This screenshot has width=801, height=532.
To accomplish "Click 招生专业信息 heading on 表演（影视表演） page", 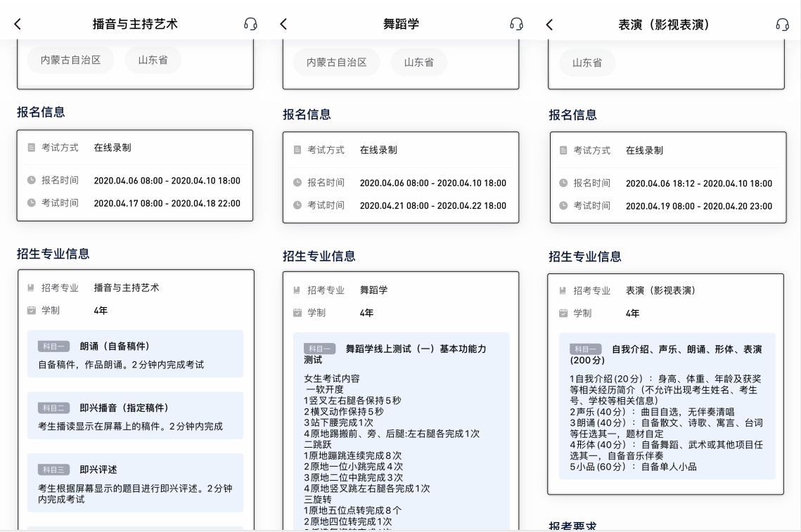I will [x=585, y=257].
